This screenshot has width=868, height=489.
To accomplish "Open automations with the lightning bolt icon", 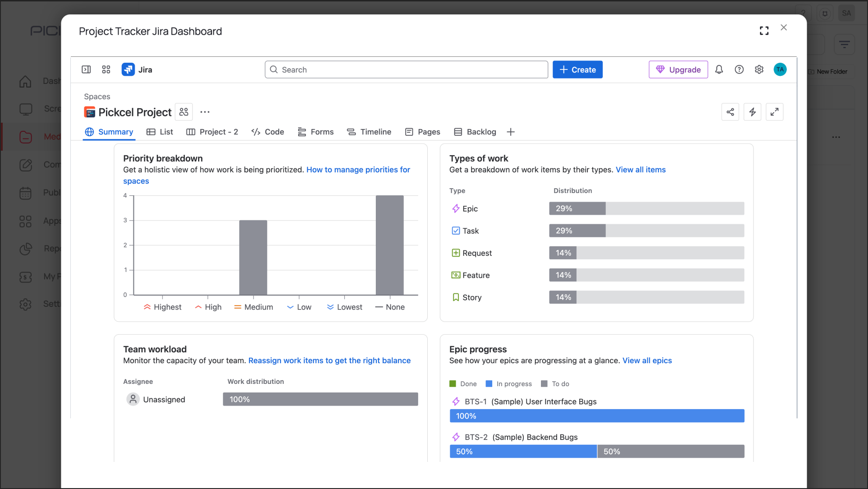I will click(x=753, y=111).
